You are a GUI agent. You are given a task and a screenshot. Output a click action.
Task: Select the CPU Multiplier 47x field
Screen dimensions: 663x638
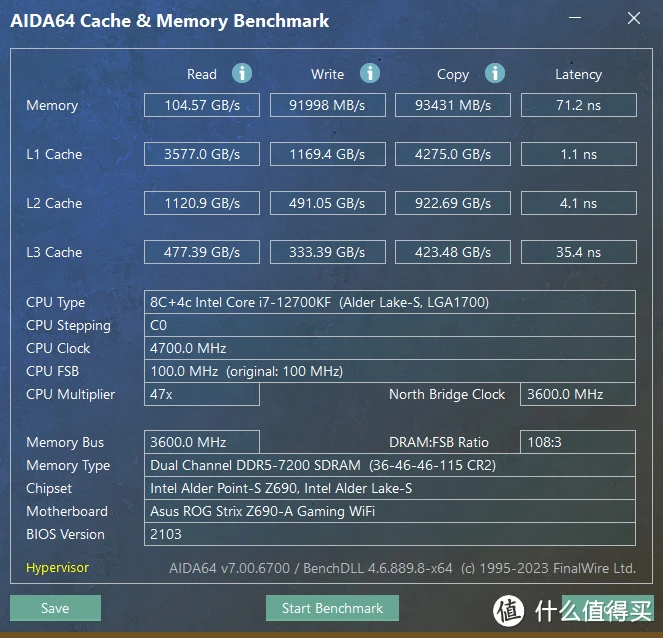coord(201,394)
